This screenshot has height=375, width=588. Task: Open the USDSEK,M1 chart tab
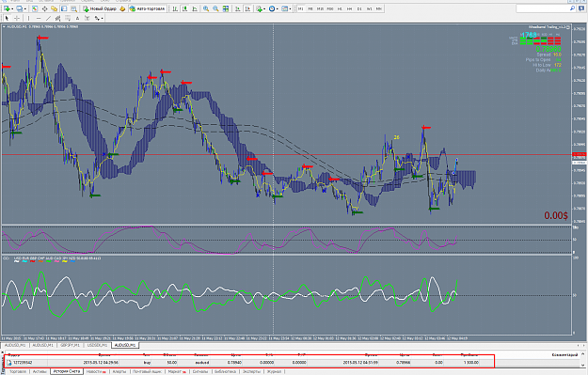click(x=97, y=345)
